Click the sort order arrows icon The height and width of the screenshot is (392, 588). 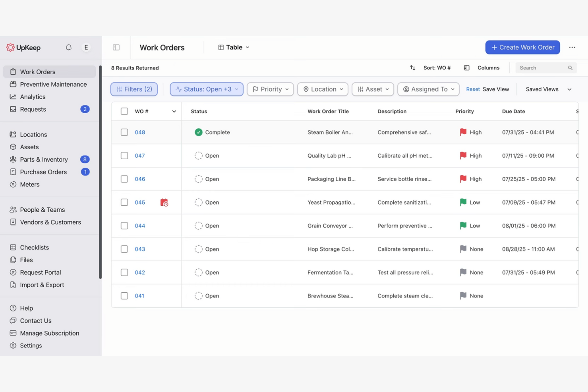[412, 68]
